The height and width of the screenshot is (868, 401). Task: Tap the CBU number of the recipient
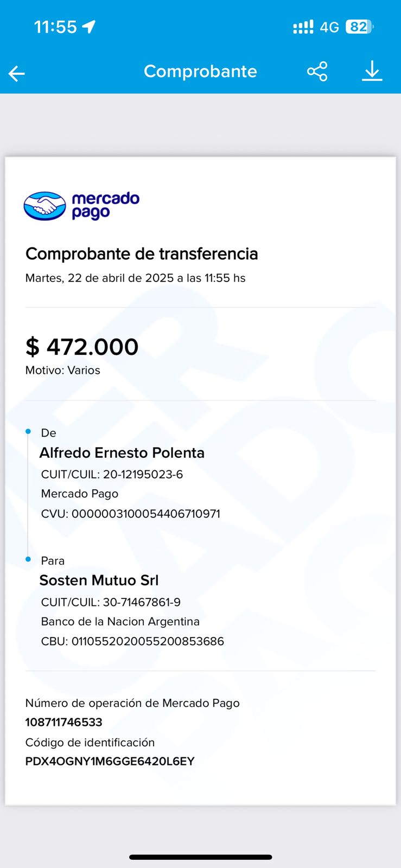[148, 641]
